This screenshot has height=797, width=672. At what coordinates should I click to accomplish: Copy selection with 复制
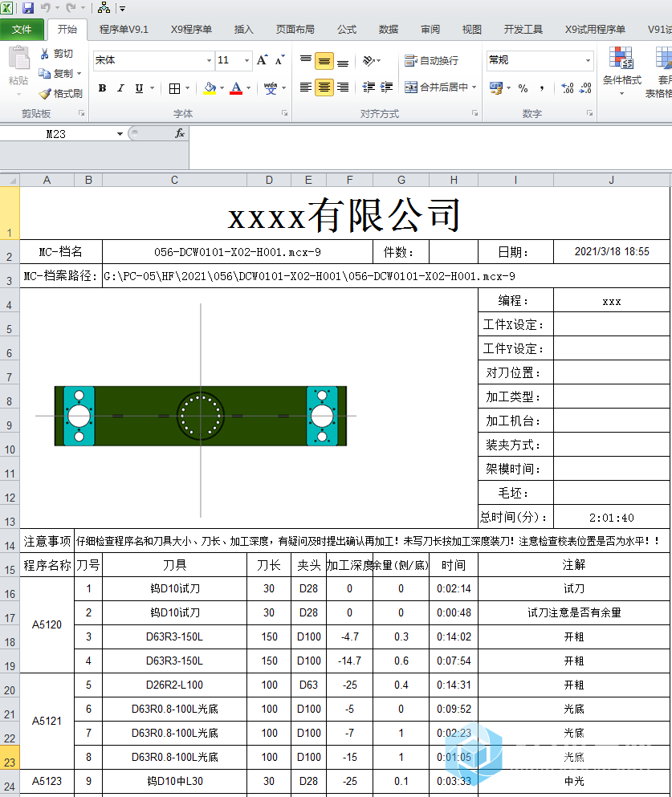click(56, 74)
